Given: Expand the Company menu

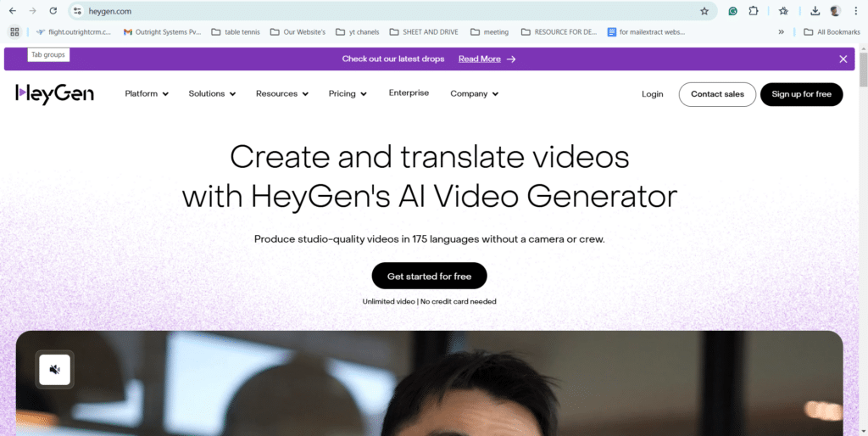Looking at the screenshot, I should 475,93.
